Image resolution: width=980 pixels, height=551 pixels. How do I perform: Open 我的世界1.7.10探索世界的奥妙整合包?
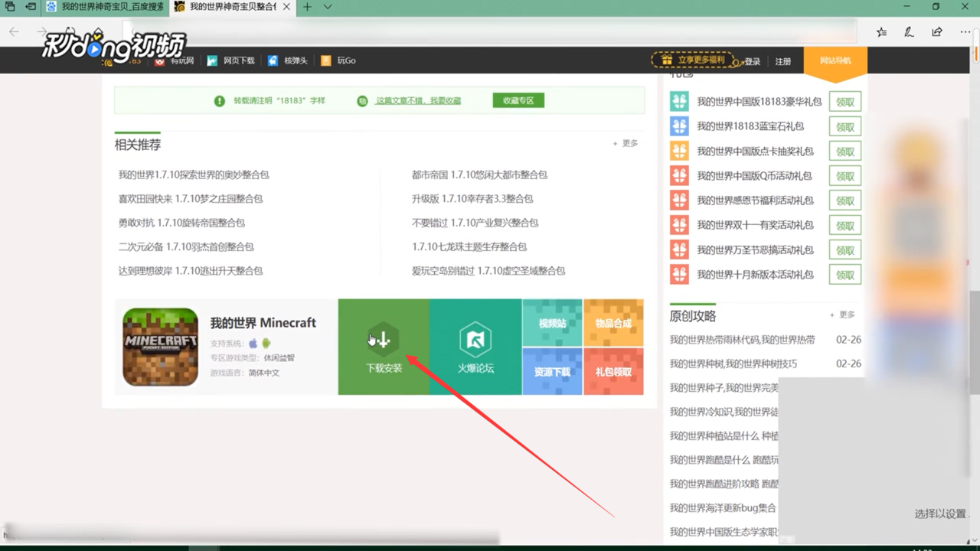[x=194, y=174]
